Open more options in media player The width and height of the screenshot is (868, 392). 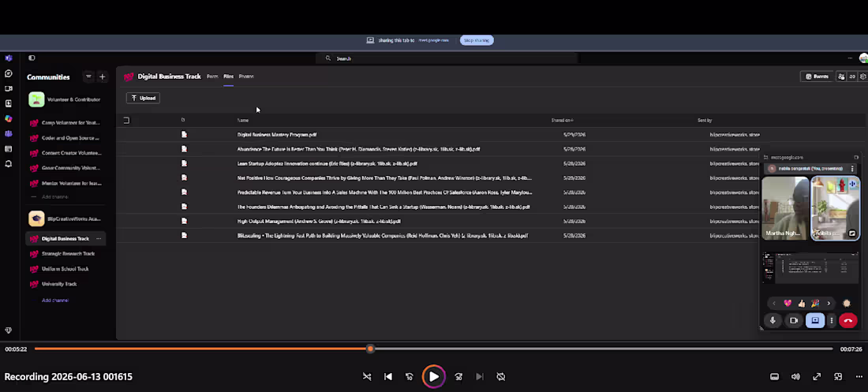[x=859, y=376]
